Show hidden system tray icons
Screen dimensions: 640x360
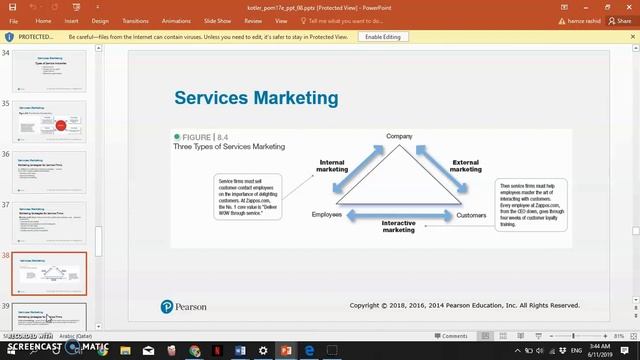point(518,351)
